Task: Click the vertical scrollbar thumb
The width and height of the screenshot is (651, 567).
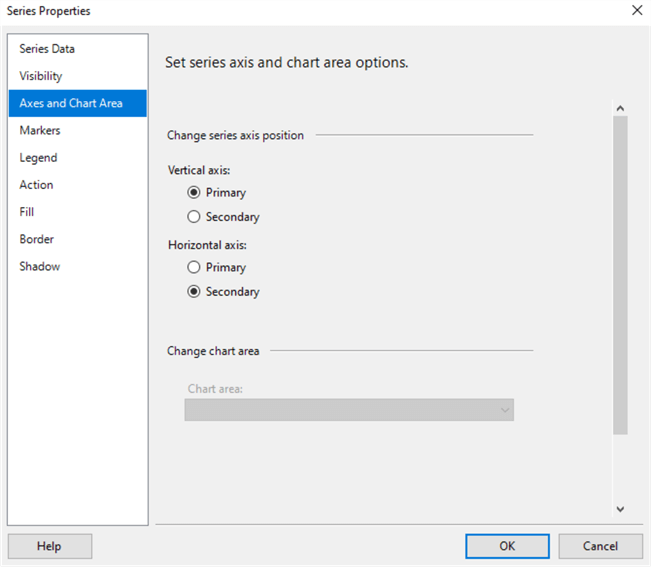Action: [x=620, y=275]
